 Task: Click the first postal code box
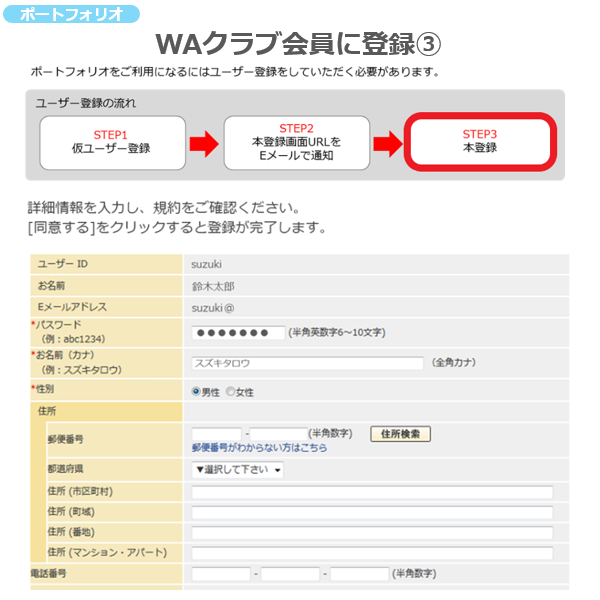point(216,434)
